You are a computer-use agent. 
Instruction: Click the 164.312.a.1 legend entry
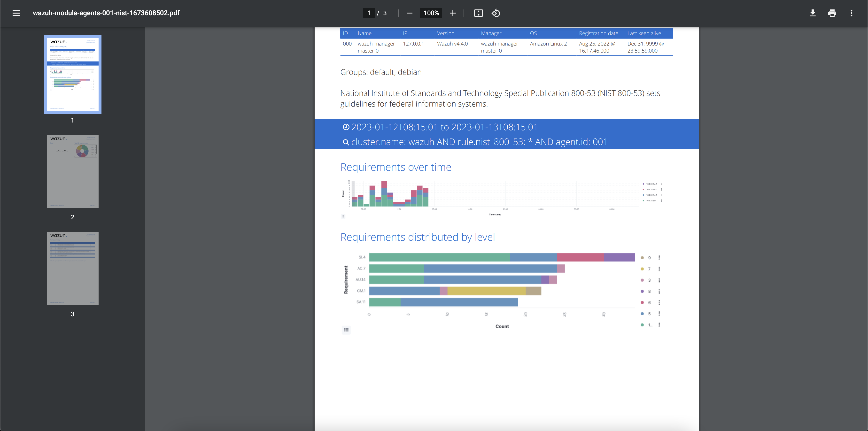click(651, 184)
